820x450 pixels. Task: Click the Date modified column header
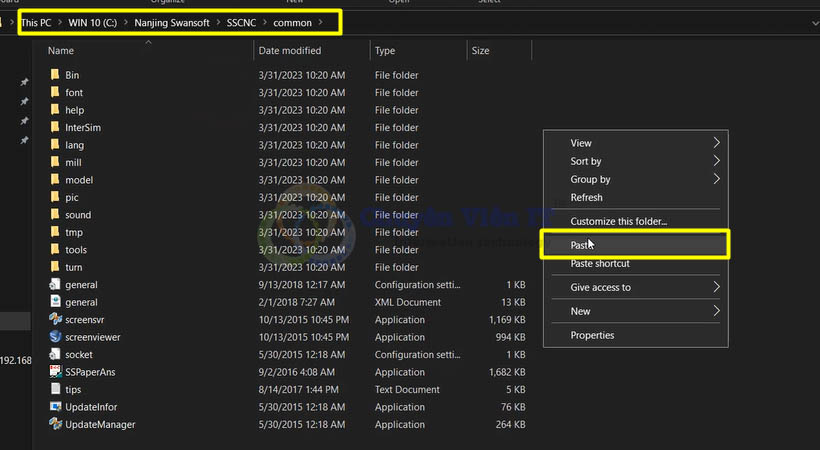(x=290, y=50)
